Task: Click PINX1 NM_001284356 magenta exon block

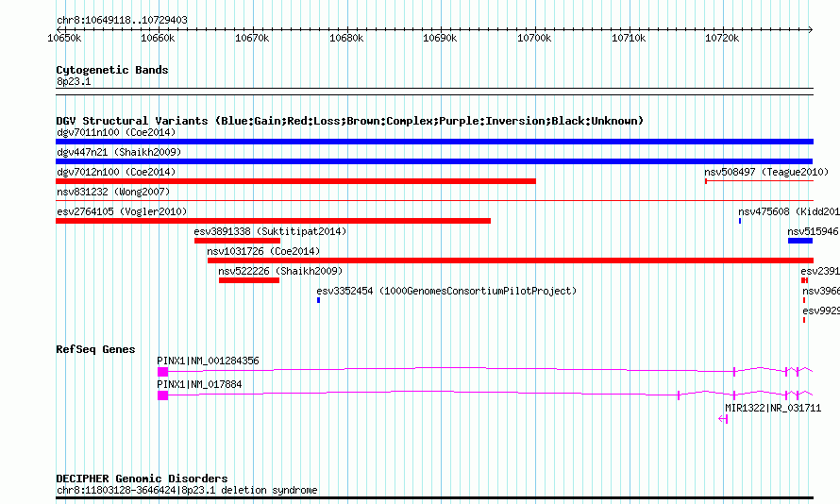Action: point(163,372)
